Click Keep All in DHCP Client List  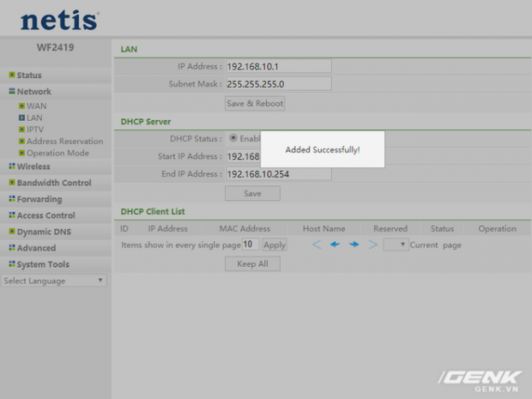(252, 263)
